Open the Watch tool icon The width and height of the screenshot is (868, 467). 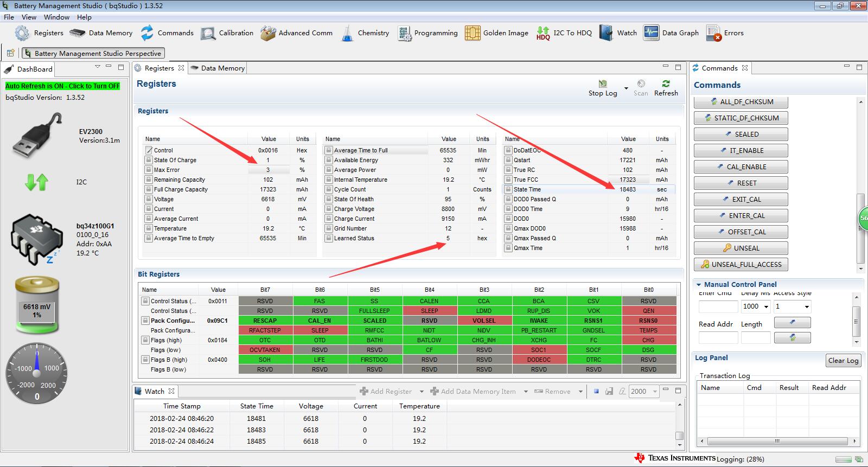606,33
